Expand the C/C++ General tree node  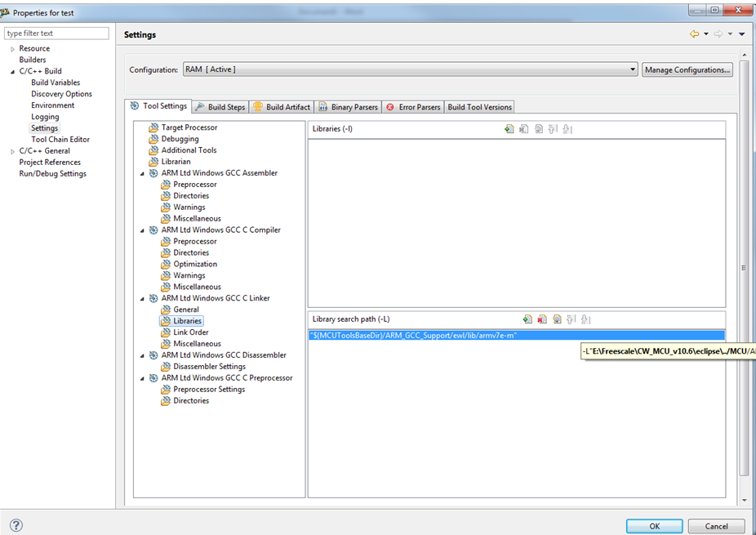pyautogui.click(x=12, y=151)
